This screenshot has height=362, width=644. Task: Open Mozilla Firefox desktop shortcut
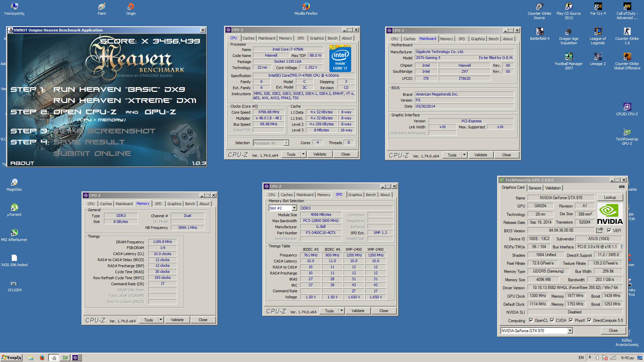[x=306, y=9]
